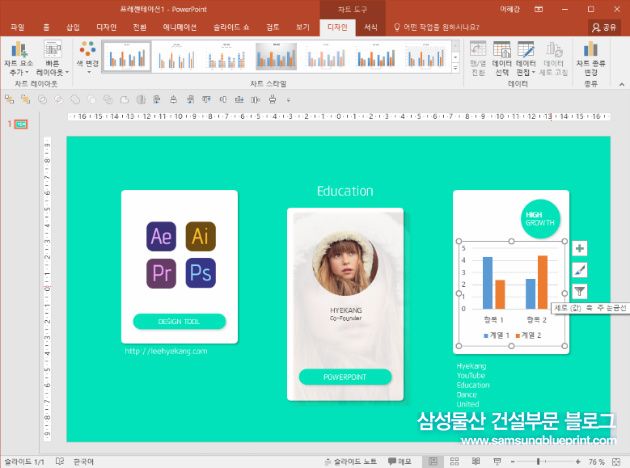
Task: Click the zoom in plus button
Action: [578, 462]
